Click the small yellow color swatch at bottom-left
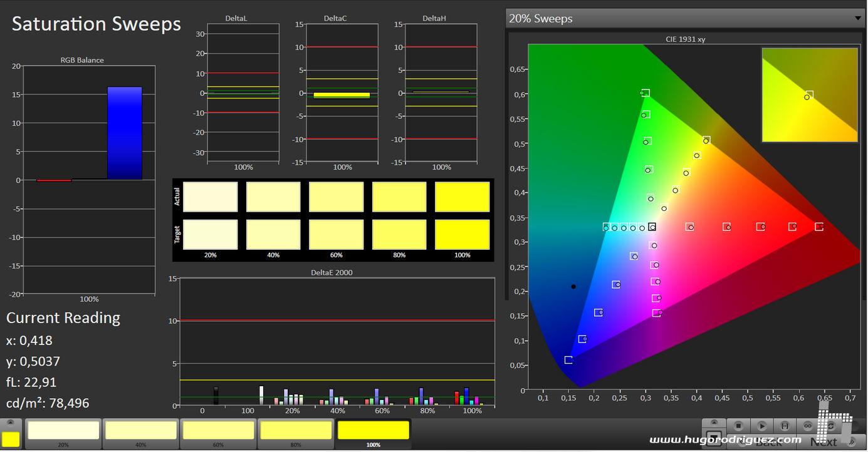Image resolution: width=868 pixels, height=452 pixels. [x=11, y=439]
